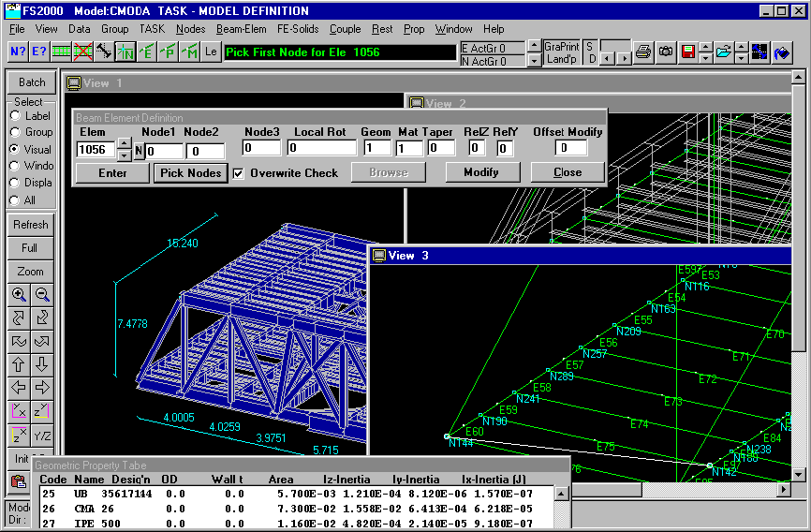Click the active group down arrow
811x532 pixels.
(534, 60)
